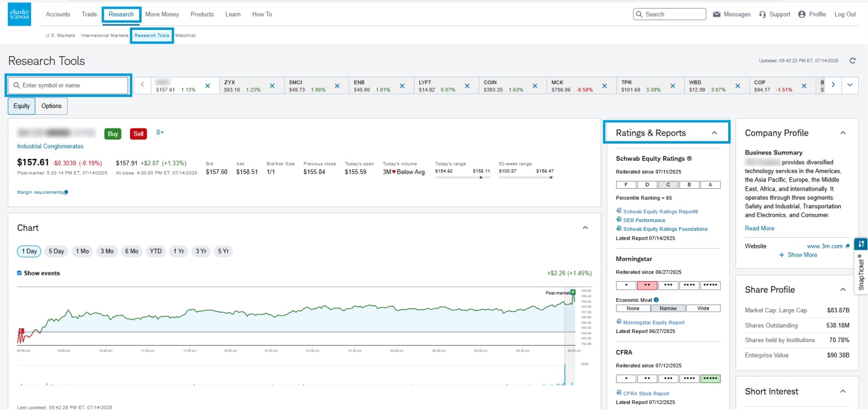This screenshot has width=868, height=410.
Task: Click the top Search box
Action: click(670, 14)
